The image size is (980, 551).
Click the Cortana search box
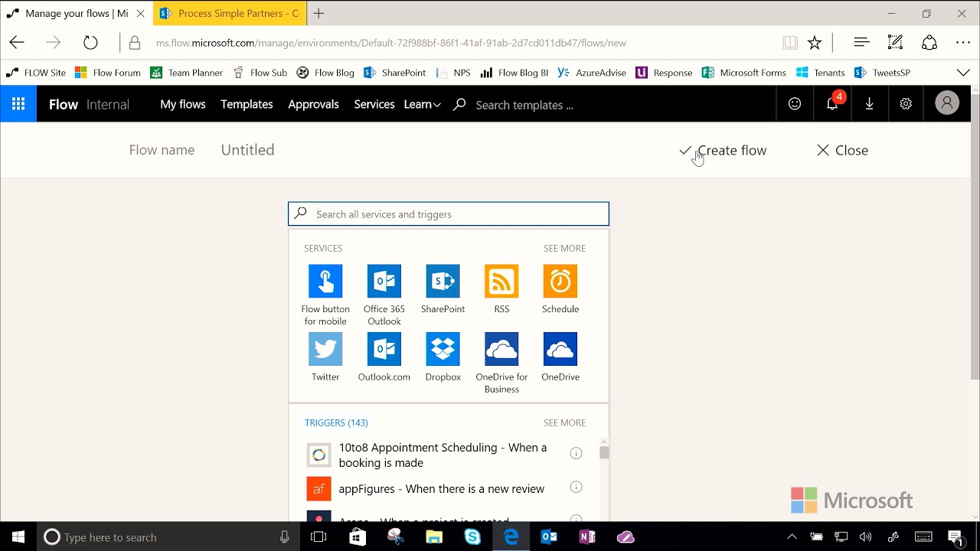(168, 537)
